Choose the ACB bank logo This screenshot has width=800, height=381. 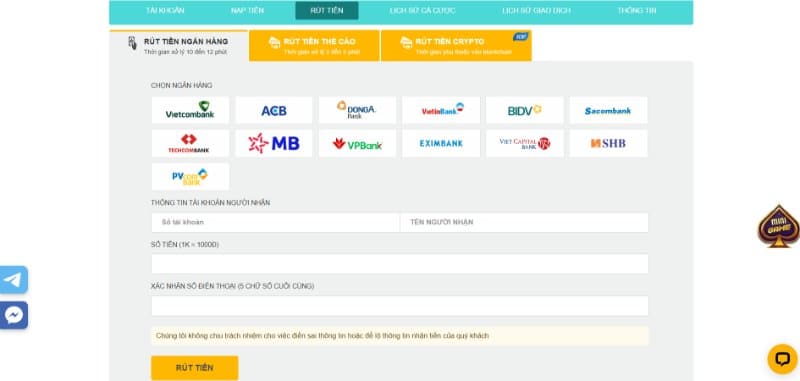pos(273,110)
